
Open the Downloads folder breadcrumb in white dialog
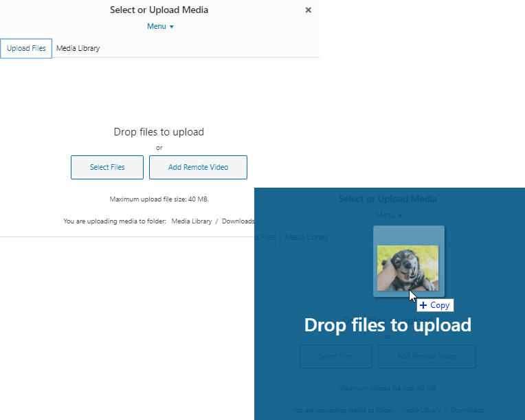coord(238,221)
